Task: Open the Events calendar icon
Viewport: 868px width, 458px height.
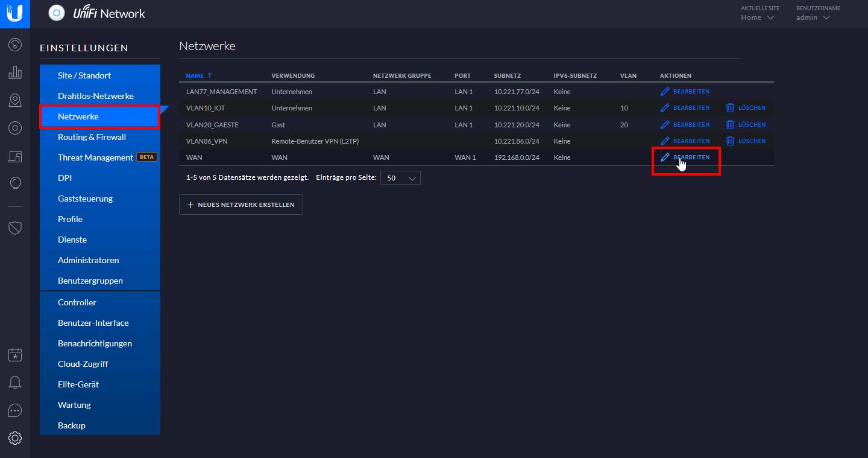Action: pyautogui.click(x=15, y=355)
